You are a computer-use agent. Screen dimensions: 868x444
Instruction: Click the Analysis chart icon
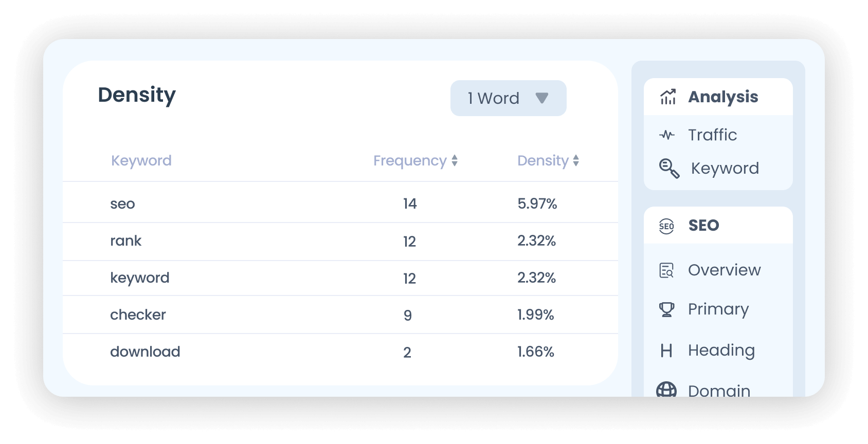click(x=668, y=97)
